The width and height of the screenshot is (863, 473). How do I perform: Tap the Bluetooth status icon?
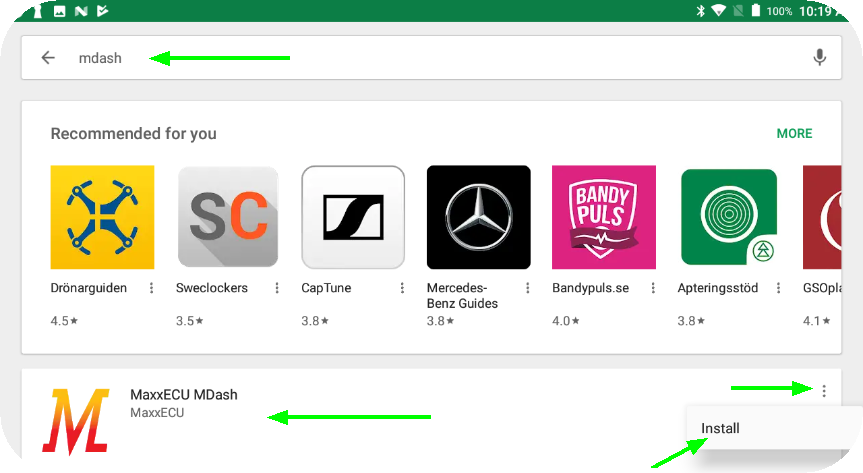click(700, 10)
